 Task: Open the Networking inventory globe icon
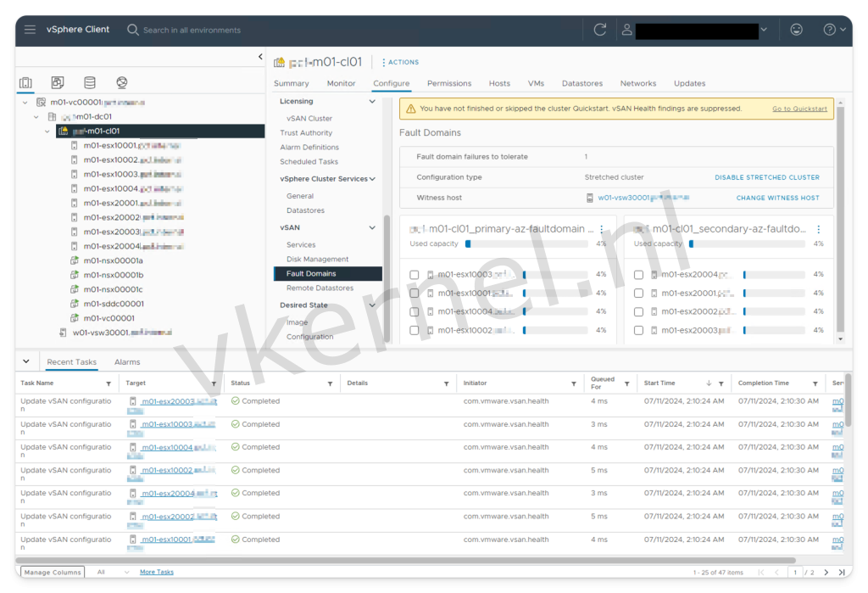(121, 82)
